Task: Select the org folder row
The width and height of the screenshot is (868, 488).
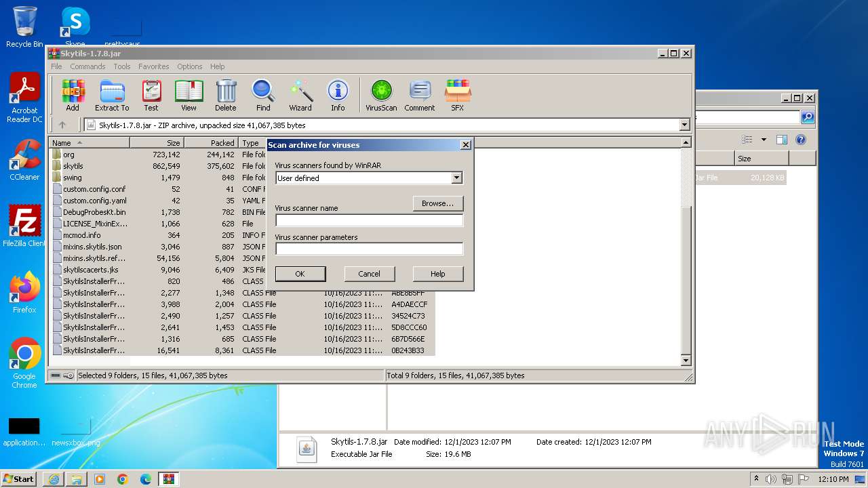Action: pos(68,155)
